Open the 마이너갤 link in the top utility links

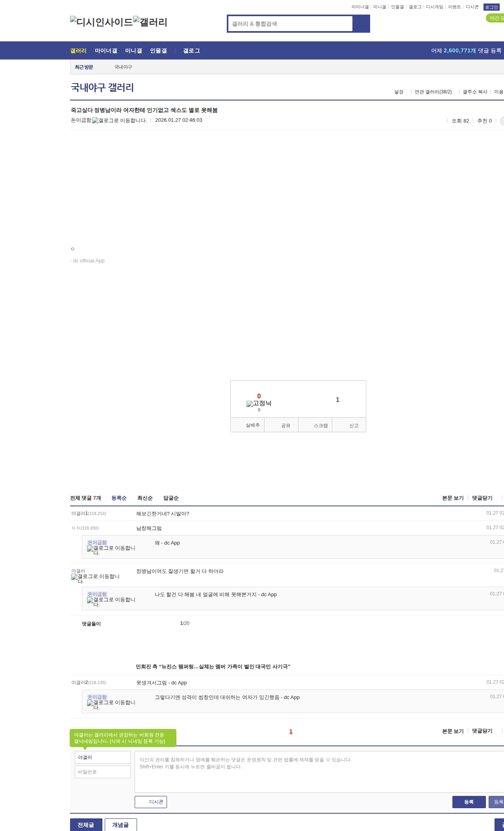coord(360,7)
